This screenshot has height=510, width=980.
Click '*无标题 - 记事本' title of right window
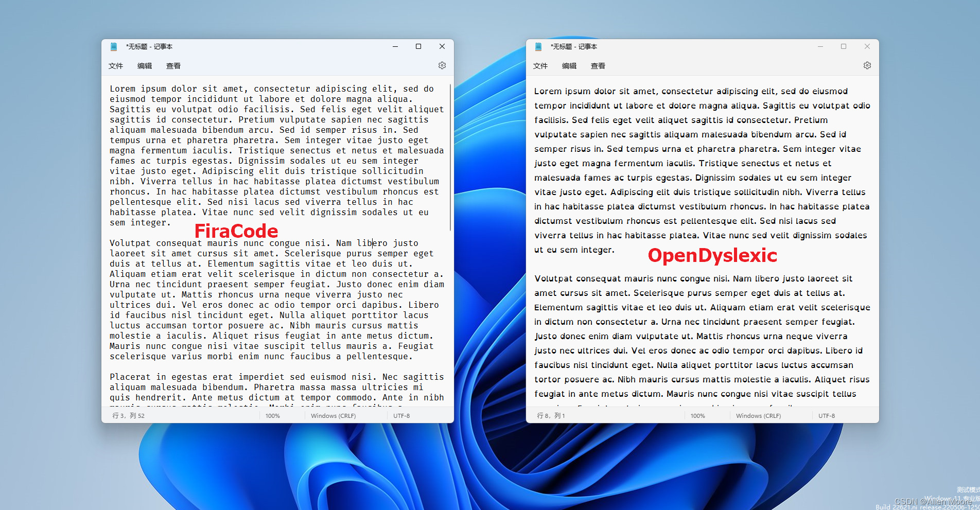(574, 46)
